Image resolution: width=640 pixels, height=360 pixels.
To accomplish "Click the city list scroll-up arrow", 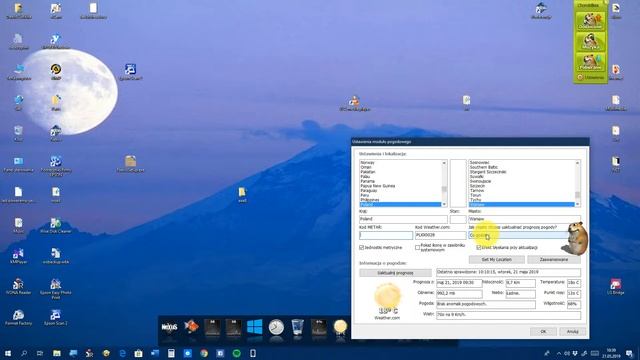I will [578, 163].
